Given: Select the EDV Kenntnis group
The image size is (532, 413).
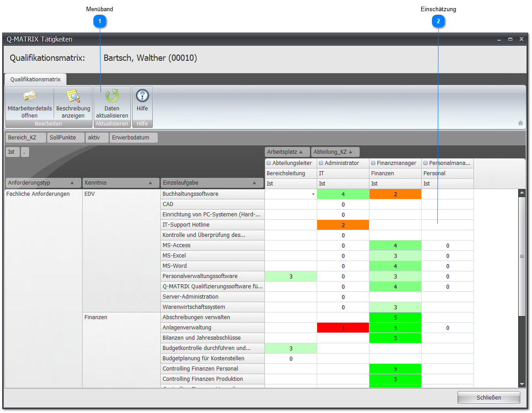Looking at the screenshot, I should (x=121, y=251).
